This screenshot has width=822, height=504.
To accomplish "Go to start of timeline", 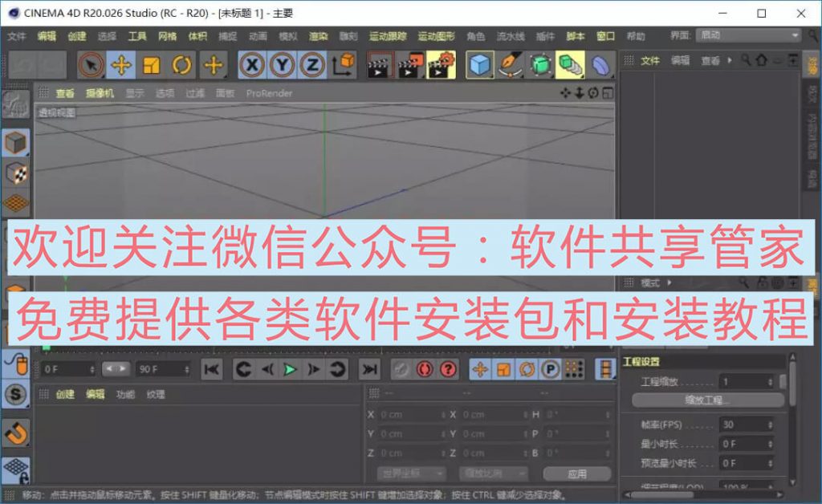I will (x=211, y=369).
